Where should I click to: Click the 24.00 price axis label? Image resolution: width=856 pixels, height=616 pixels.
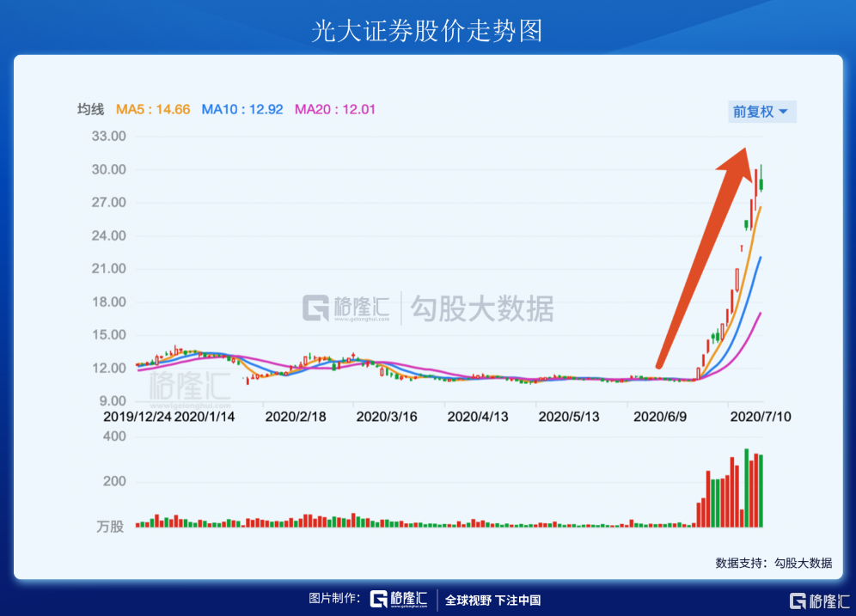pos(108,235)
